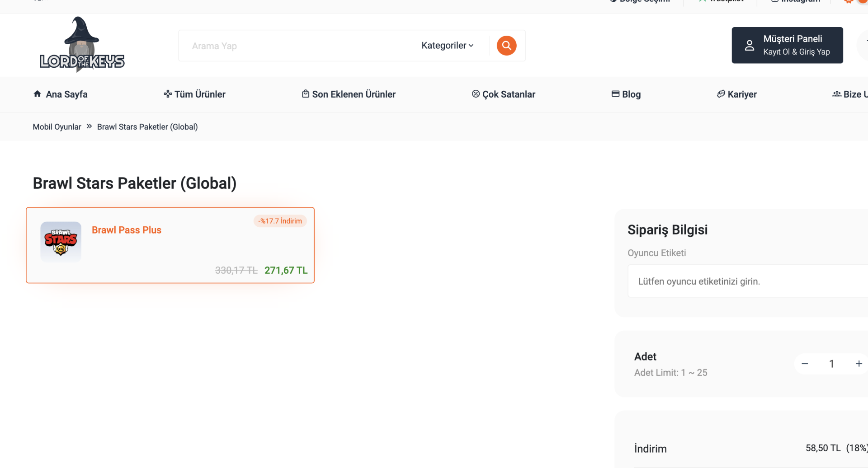This screenshot has width=868, height=468.
Task: Increase quantity with the plus button
Action: [859, 364]
